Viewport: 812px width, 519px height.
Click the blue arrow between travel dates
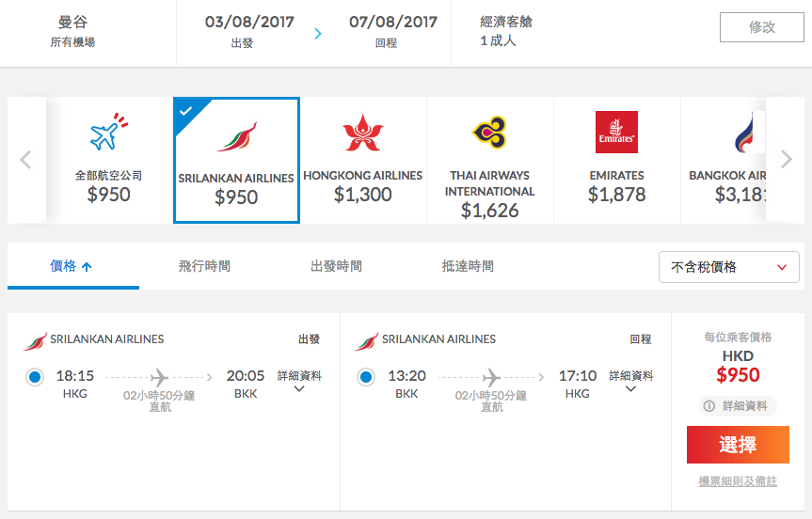[318, 34]
